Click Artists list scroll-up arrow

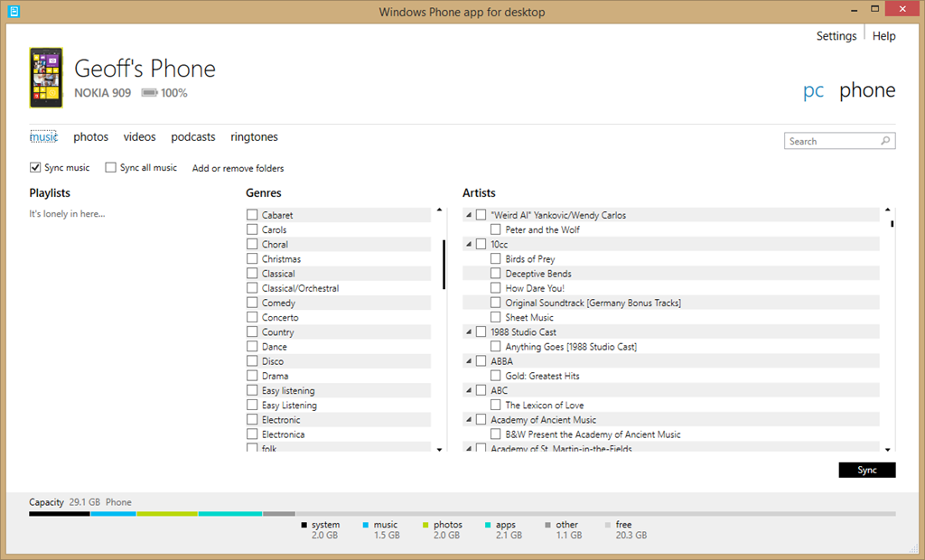point(888,210)
